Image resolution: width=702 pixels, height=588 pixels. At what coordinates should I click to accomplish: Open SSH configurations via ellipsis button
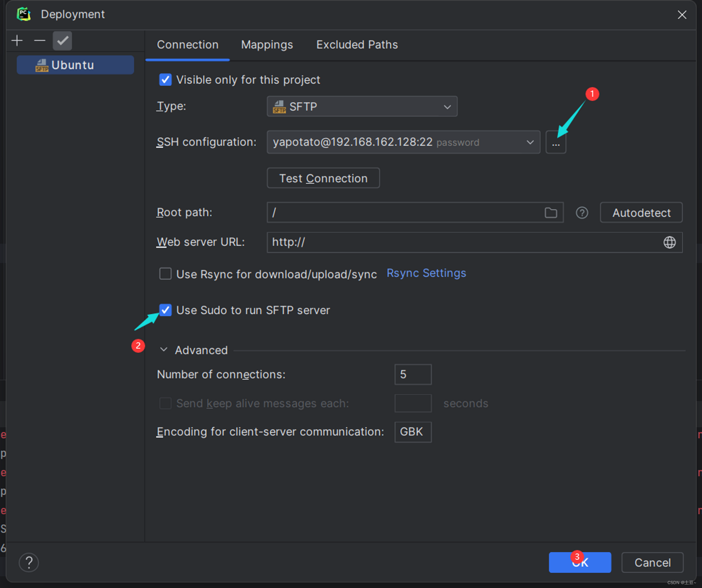coord(556,142)
